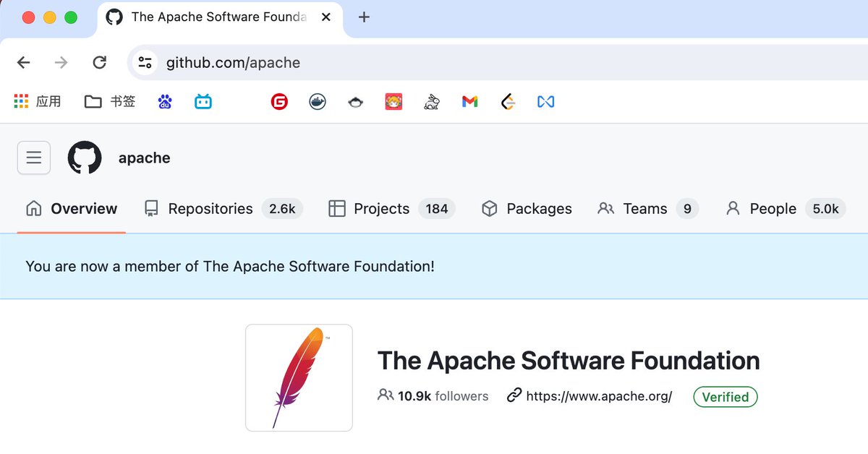The height and width of the screenshot is (454, 868).
Task: Click The Apache Software Foundation heading
Action: [x=569, y=361]
